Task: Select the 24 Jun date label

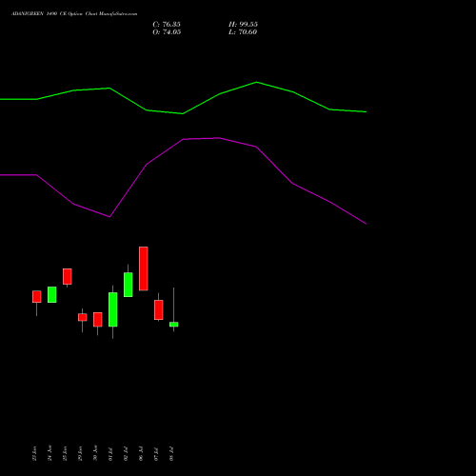Action: click(x=50, y=453)
